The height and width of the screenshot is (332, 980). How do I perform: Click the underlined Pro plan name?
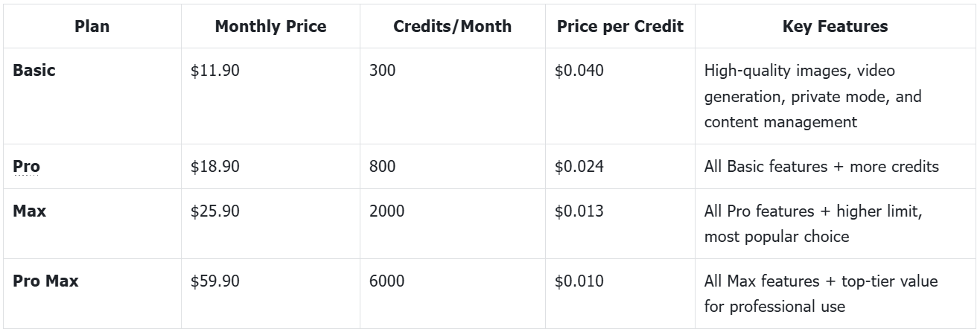[x=26, y=166]
